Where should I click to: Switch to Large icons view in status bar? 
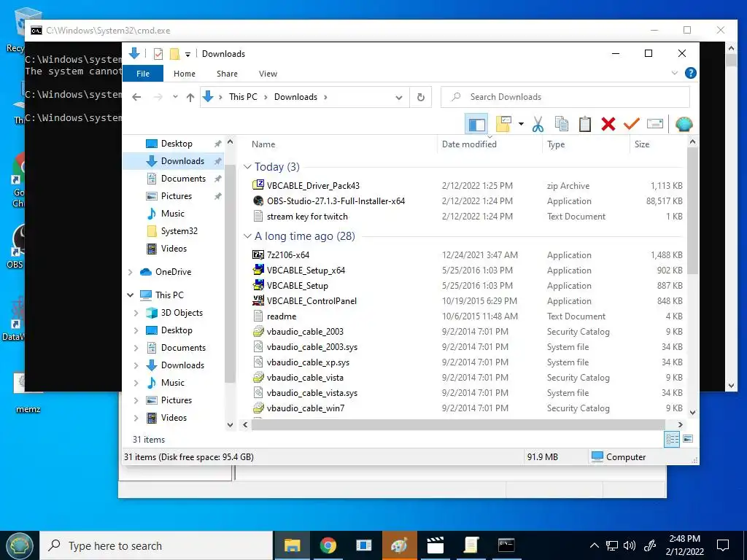[687, 439]
